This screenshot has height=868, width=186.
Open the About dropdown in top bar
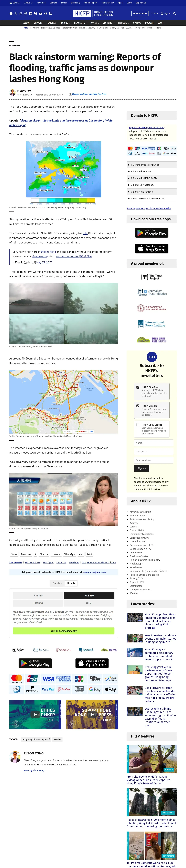pyautogui.click(x=28, y=3)
